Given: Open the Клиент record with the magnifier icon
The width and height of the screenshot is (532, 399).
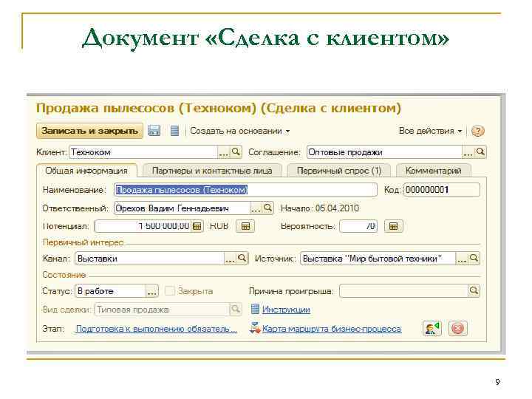Looking at the screenshot, I should (236, 152).
